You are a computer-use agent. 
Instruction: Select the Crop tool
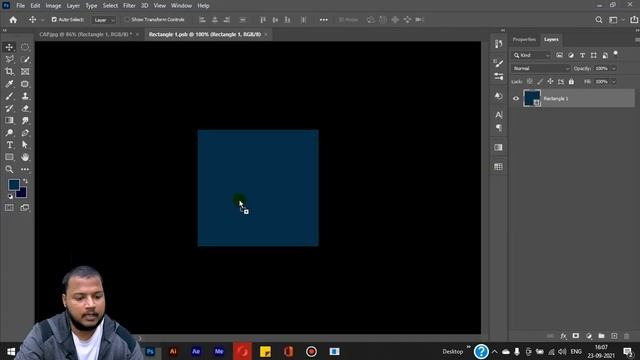(x=9, y=72)
